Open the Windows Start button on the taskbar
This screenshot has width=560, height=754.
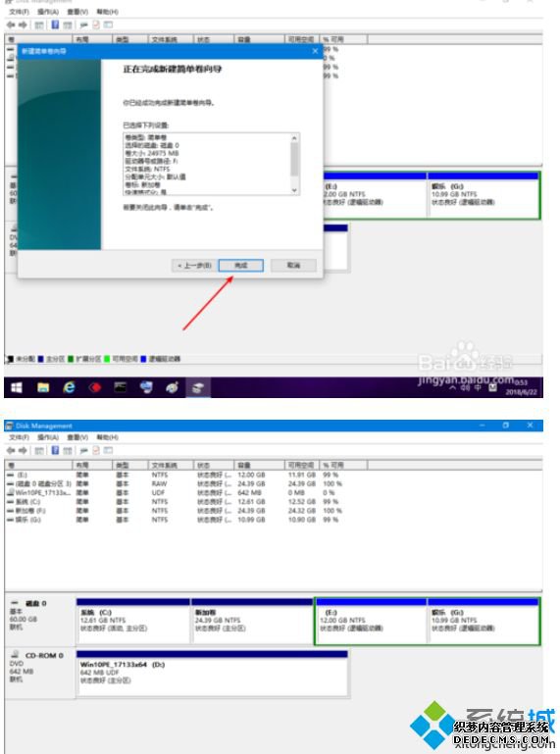17,387
